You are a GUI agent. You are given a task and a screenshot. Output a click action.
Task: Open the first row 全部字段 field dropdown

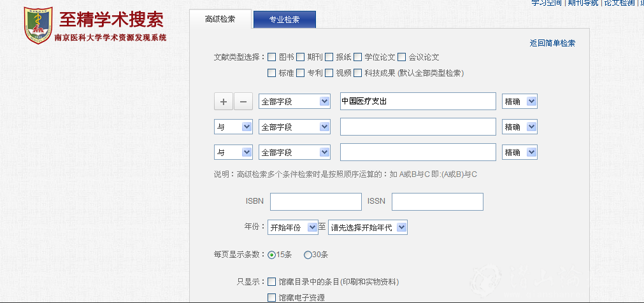click(x=294, y=101)
